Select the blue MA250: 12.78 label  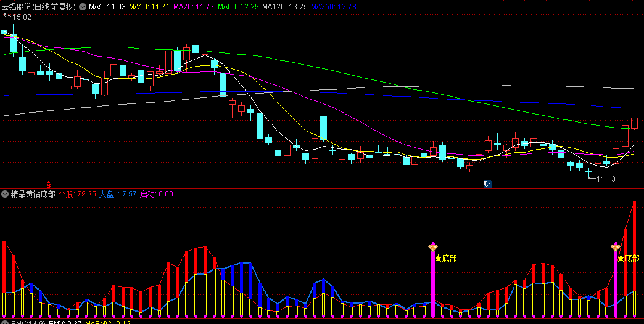[334, 7]
